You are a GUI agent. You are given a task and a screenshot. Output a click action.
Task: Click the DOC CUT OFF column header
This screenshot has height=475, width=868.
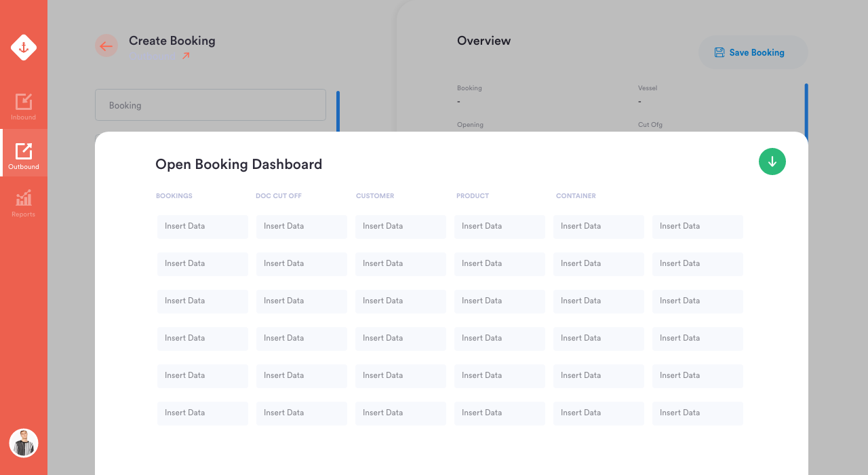tap(279, 196)
